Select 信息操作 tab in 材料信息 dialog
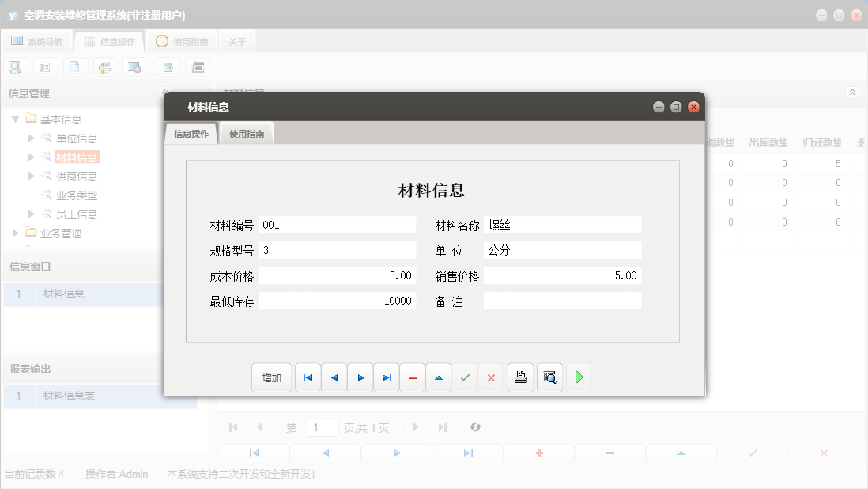The width and height of the screenshot is (868, 489). [191, 134]
